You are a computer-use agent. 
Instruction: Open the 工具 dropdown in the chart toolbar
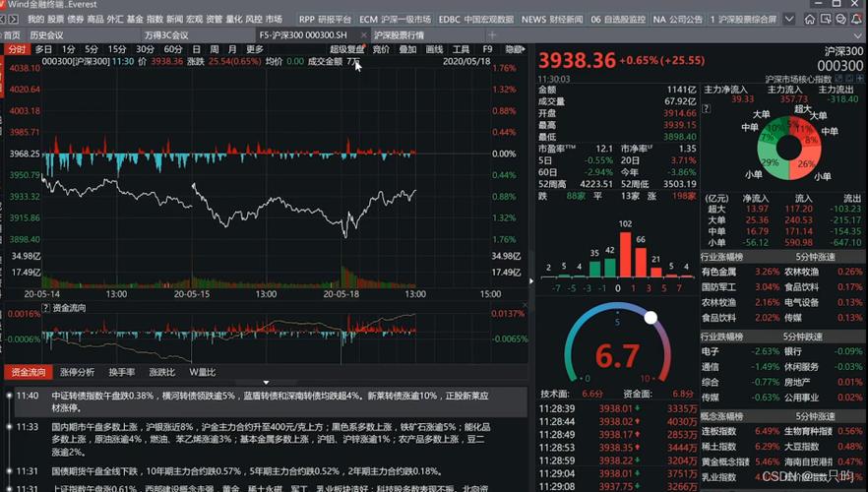click(x=461, y=49)
